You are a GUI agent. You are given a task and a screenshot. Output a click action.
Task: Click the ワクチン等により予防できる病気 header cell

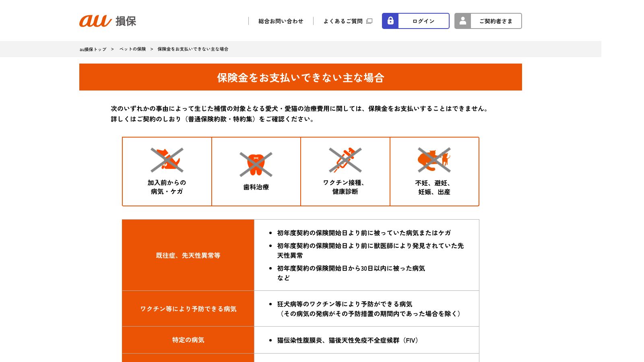point(188,309)
